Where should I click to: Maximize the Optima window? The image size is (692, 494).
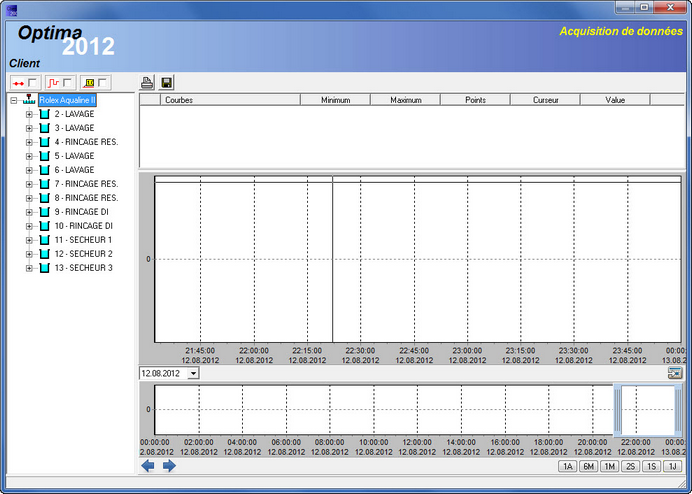pos(644,8)
